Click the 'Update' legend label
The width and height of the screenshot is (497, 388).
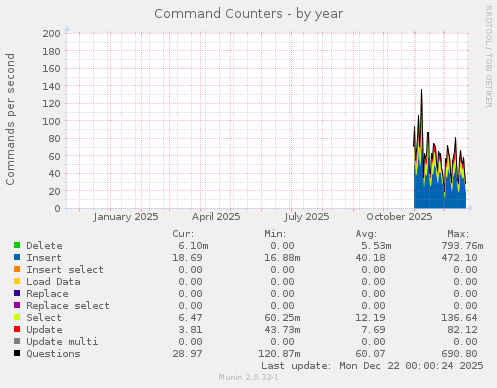pyautogui.click(x=44, y=330)
